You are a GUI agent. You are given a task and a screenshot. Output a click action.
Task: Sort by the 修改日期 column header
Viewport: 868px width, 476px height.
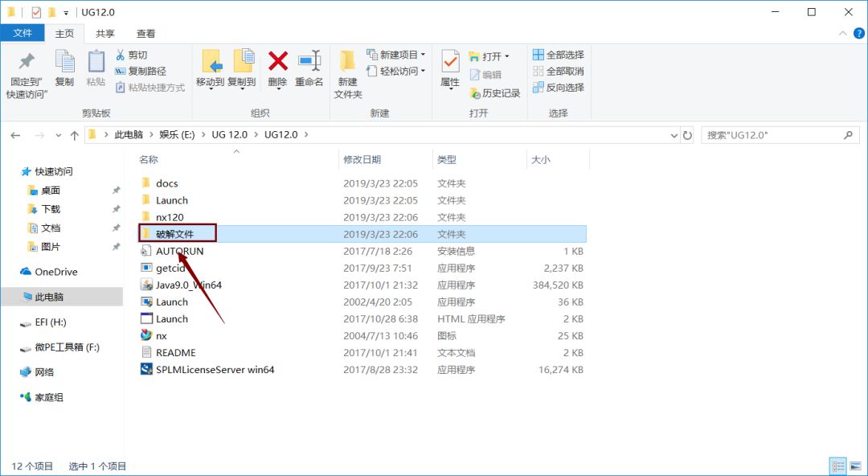[362, 159]
